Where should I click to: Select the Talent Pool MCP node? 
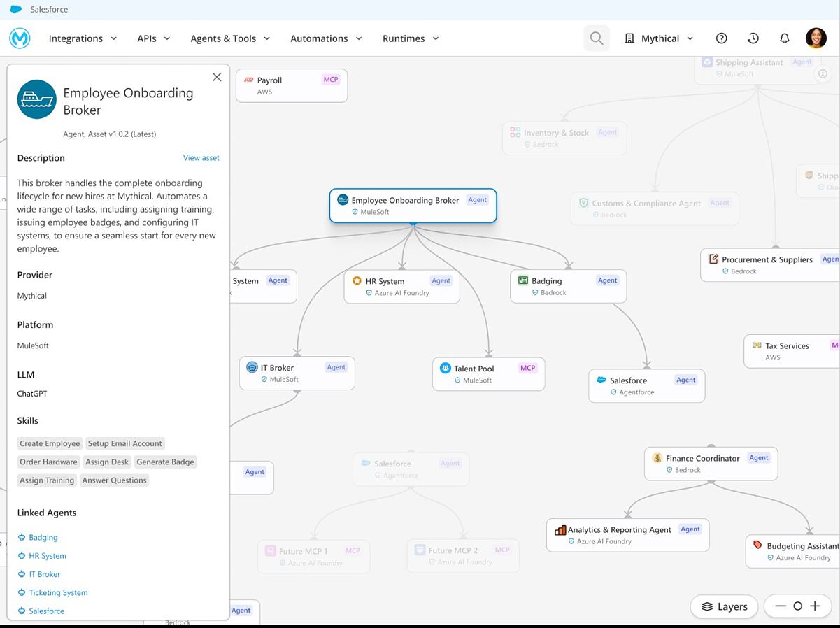point(488,374)
